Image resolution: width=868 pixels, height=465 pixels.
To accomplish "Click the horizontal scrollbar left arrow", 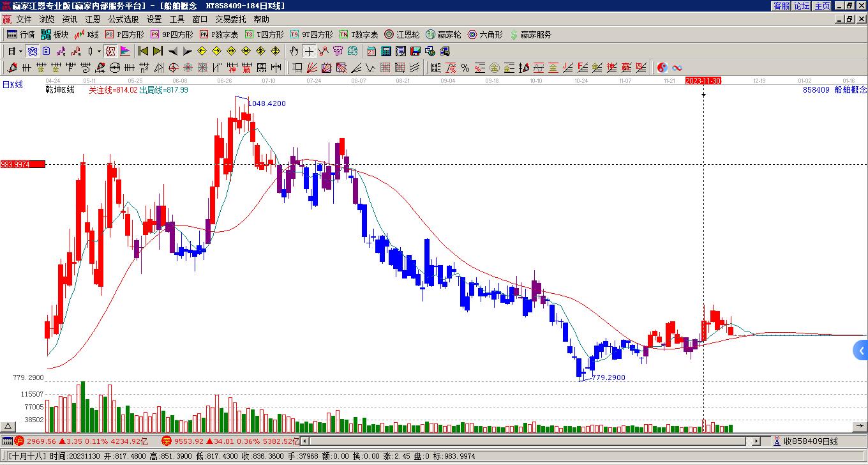I will (x=304, y=441).
